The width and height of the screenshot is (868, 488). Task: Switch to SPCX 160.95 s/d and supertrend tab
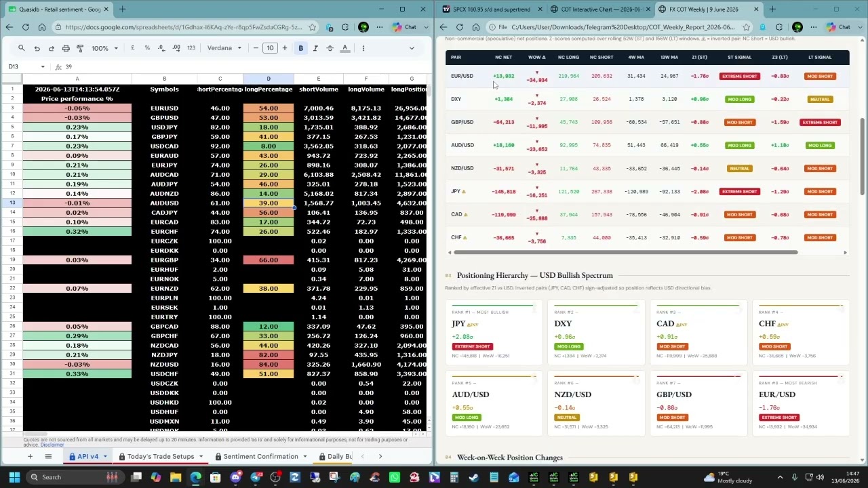tap(490, 9)
